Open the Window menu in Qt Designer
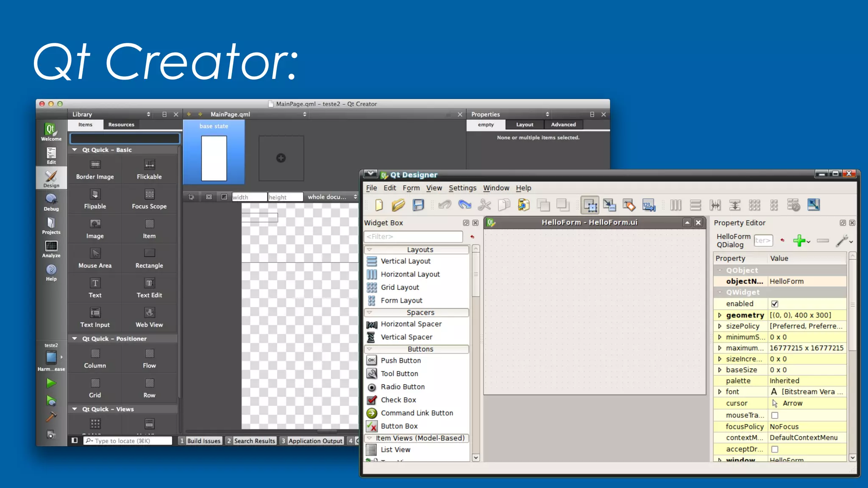868x488 pixels. point(496,188)
